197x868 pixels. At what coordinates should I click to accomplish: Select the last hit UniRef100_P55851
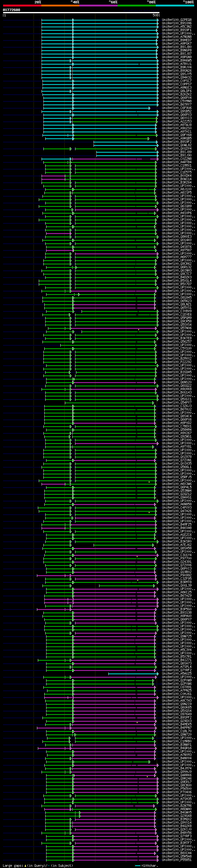coord(177,860)
